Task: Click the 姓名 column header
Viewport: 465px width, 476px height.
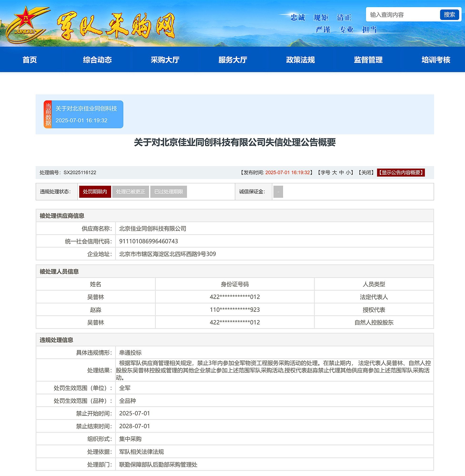Action: tap(95, 284)
